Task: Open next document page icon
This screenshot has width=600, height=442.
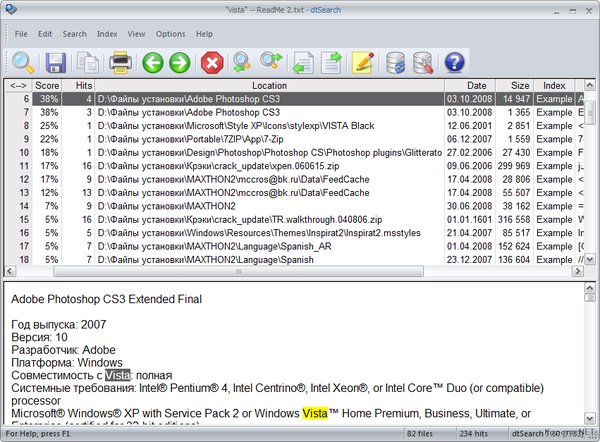Action: (x=331, y=63)
